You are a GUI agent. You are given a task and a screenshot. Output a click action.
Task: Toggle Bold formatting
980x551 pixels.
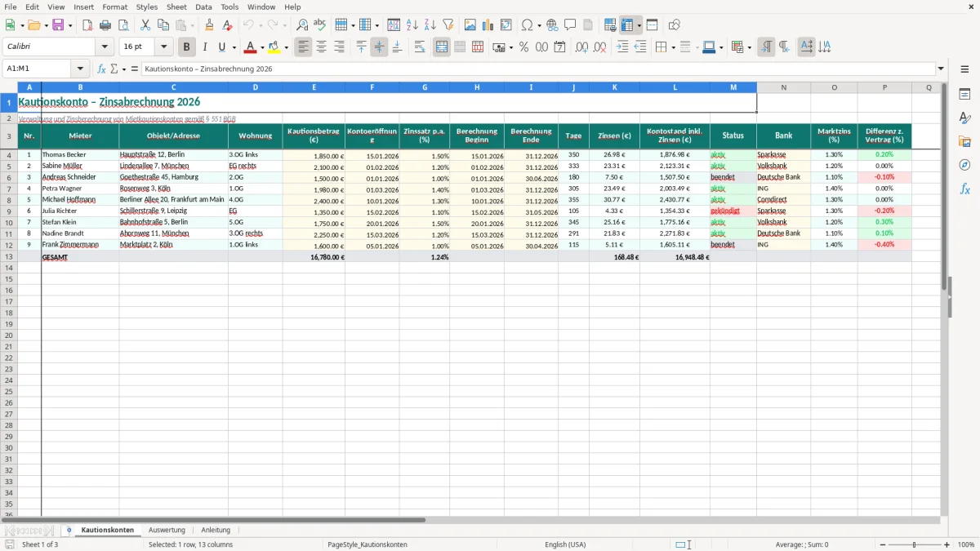187,47
